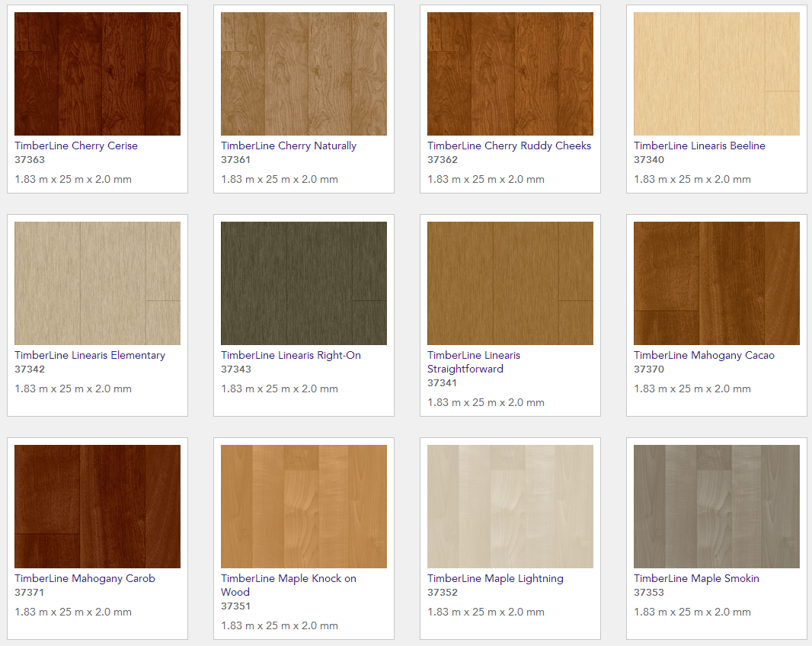Follow the TimberLine Linearis Elementary link
Screen dimensions: 812x646
90,355
